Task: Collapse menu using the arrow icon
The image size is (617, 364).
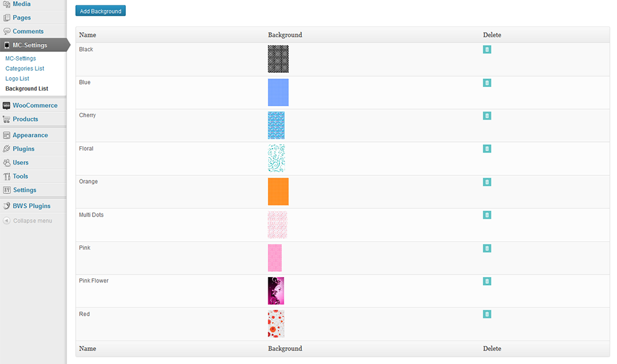Action: tap(6, 221)
